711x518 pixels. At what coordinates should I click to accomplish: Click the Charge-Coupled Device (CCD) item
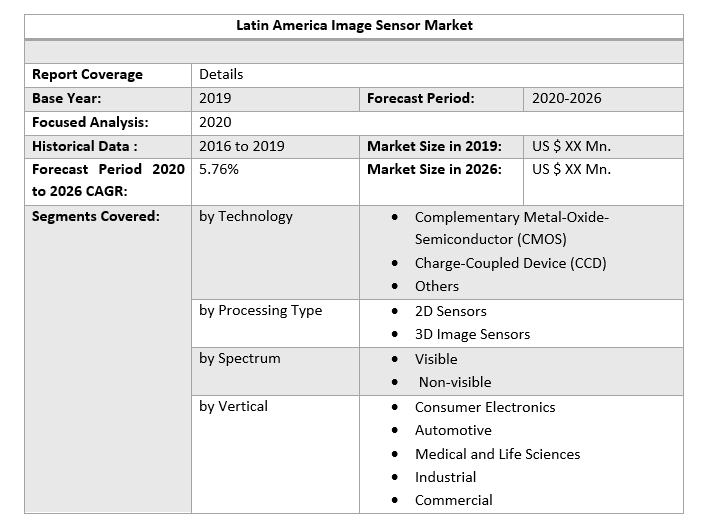510,263
